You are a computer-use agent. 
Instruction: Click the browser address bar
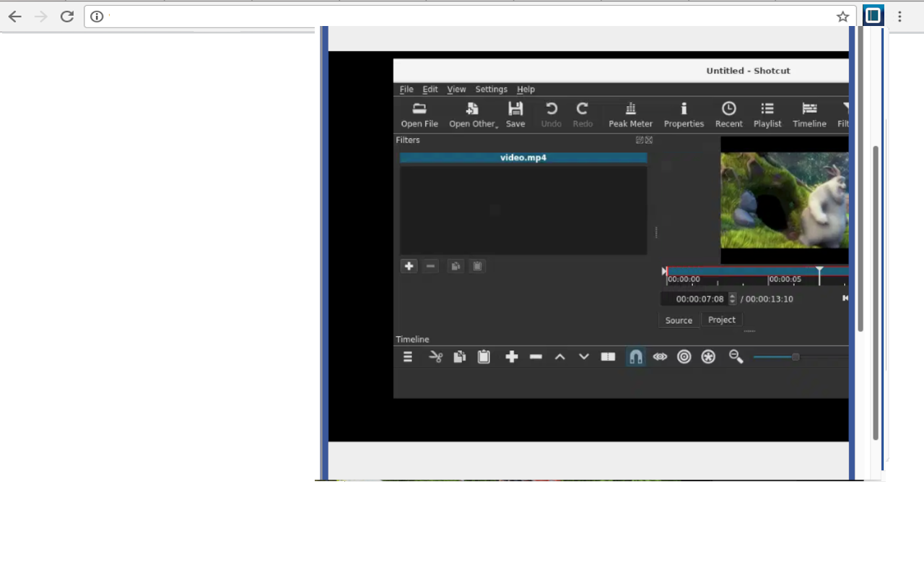click(469, 17)
